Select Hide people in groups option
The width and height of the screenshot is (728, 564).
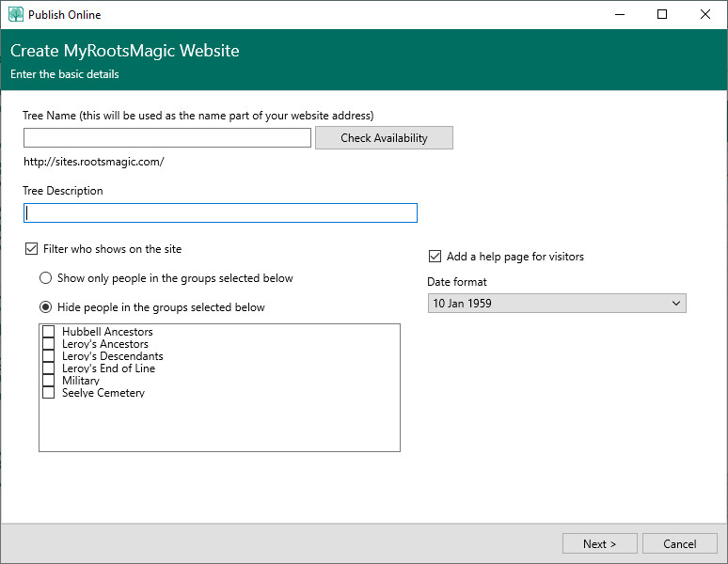click(45, 307)
